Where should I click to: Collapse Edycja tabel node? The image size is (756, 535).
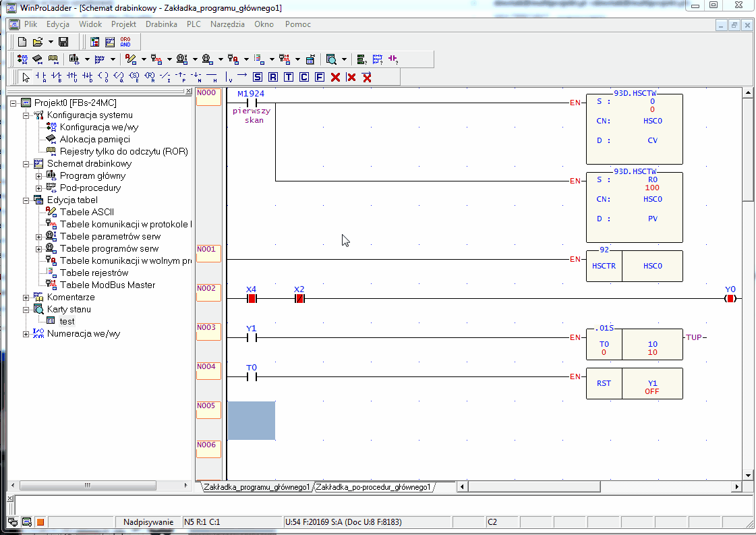26,200
